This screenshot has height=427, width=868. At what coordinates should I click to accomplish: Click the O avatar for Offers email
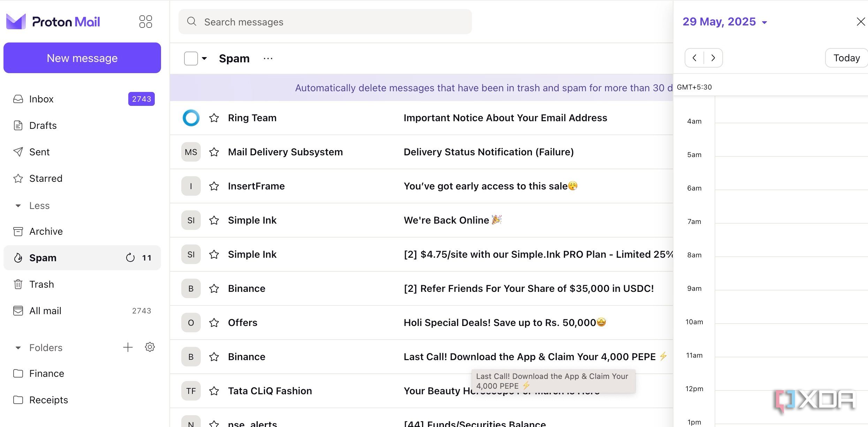point(191,323)
